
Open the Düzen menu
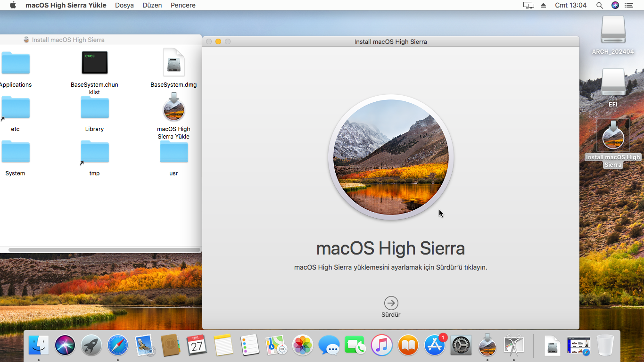[152, 5]
